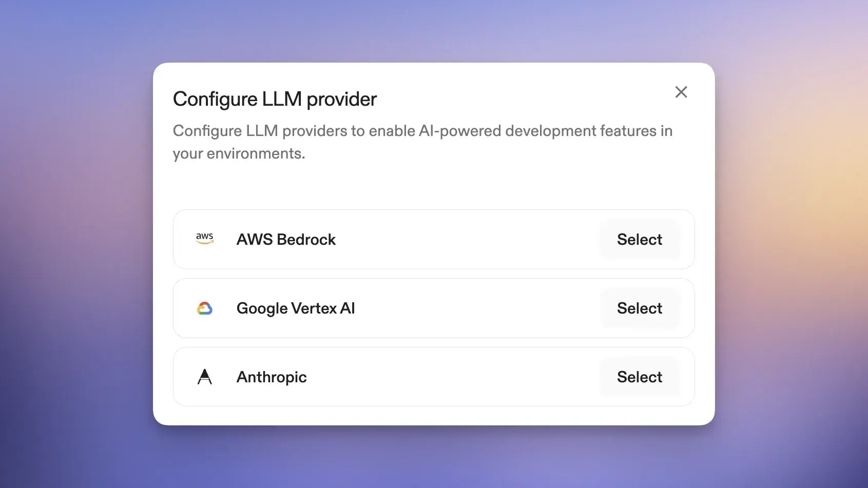This screenshot has height=488, width=868.
Task: Close the Configure LLM provider dialog
Action: pyautogui.click(x=681, y=92)
